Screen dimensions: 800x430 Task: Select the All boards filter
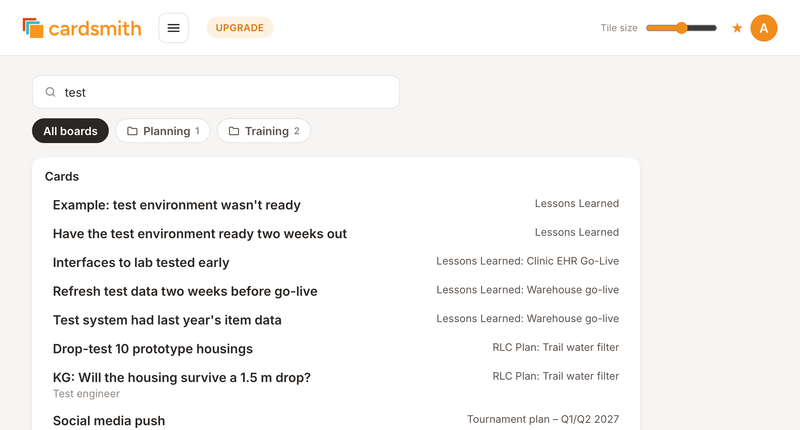click(70, 131)
